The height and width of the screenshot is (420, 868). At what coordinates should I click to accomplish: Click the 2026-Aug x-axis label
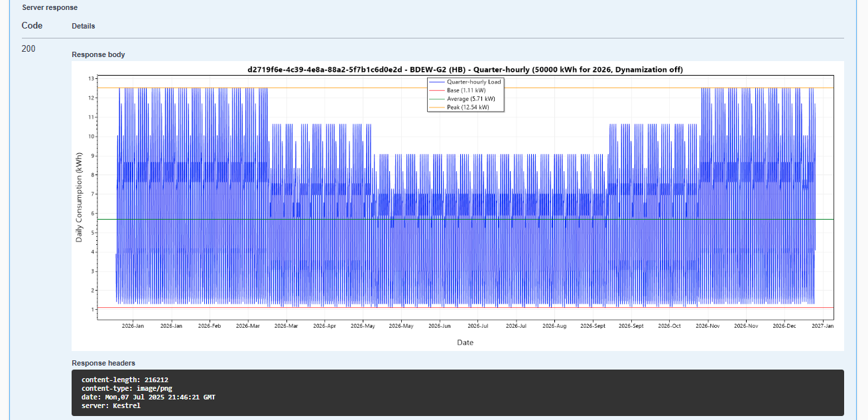[554, 326]
